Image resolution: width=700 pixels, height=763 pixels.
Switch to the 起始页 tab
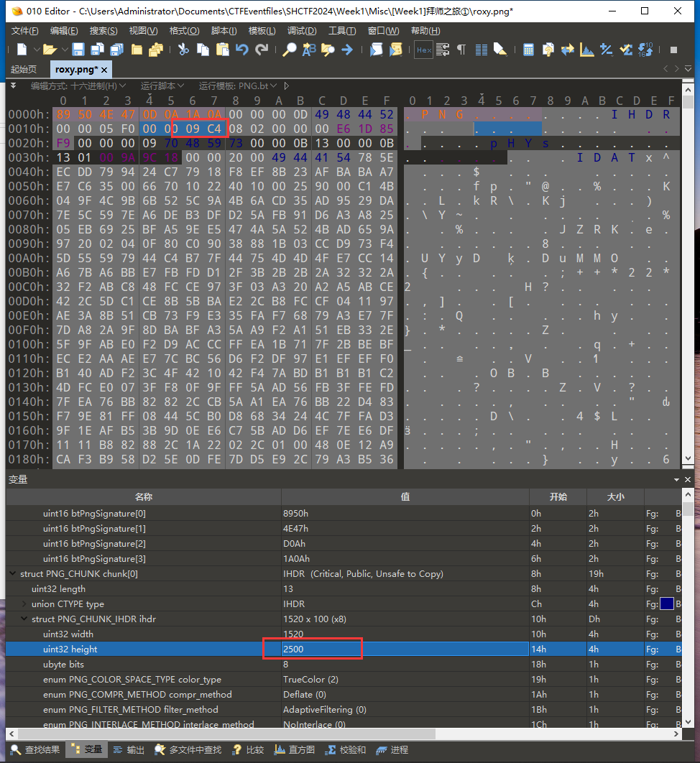[24, 69]
